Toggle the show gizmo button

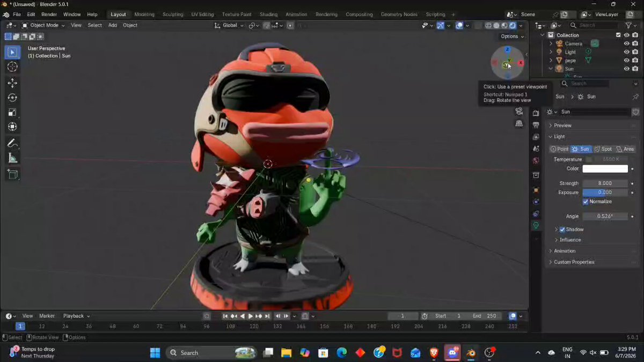pos(441,25)
